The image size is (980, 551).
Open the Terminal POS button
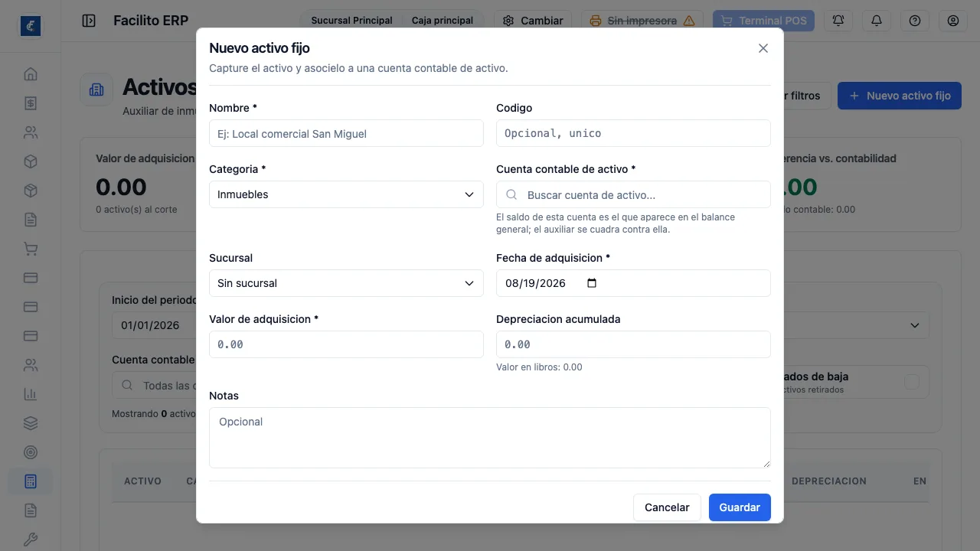point(763,21)
